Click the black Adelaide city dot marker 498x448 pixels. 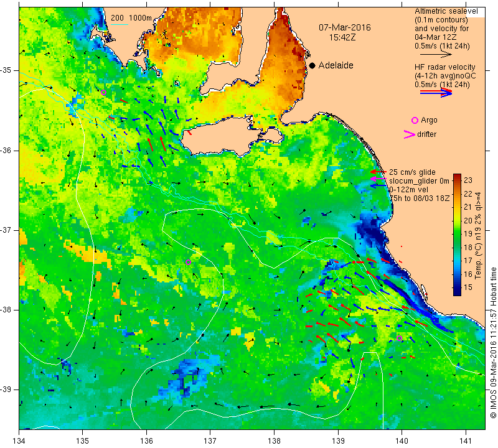tap(312, 65)
